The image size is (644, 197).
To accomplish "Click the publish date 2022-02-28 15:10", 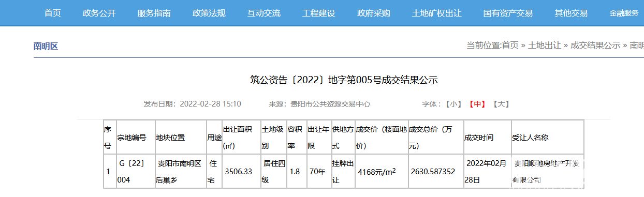I will 210,104.
